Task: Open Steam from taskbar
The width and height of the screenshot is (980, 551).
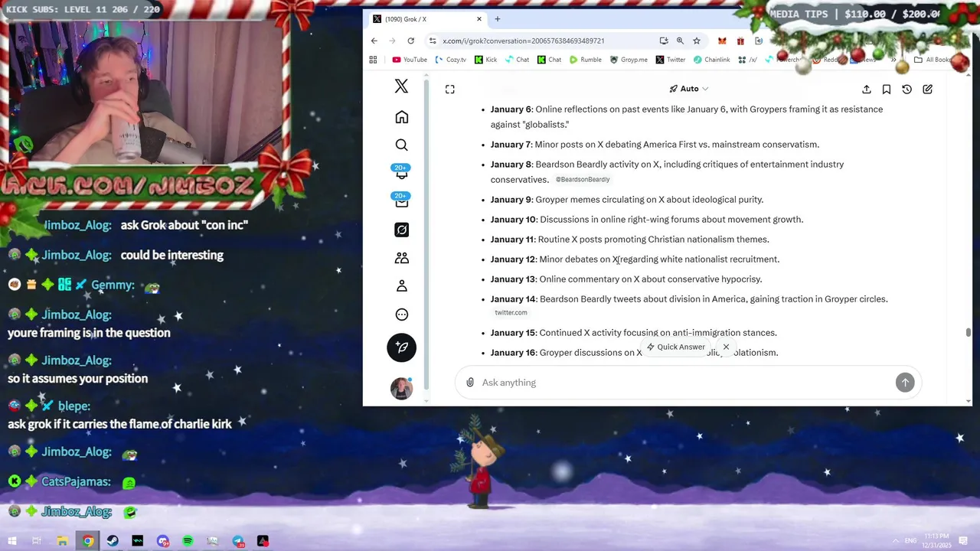Action: 113,541
